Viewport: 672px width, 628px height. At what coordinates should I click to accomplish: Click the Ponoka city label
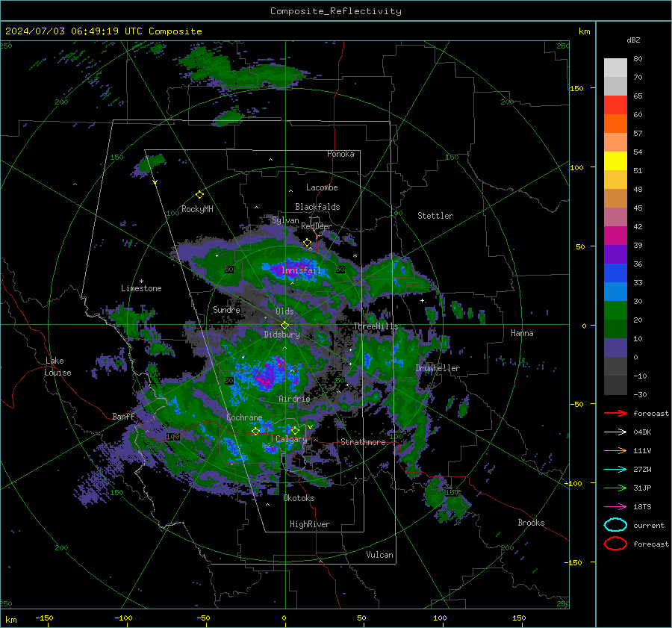(340, 154)
